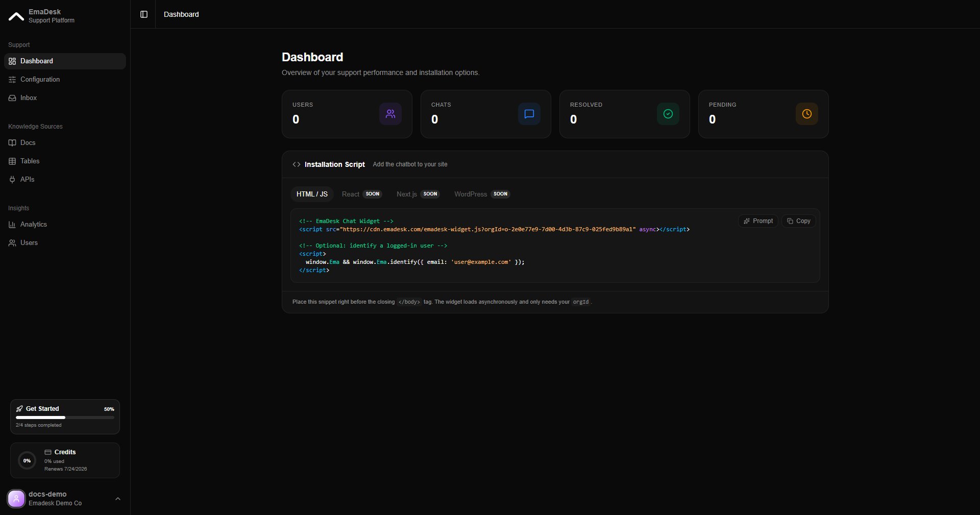The image size is (980, 515).
Task: Click the Tables grid icon
Action: (12, 161)
